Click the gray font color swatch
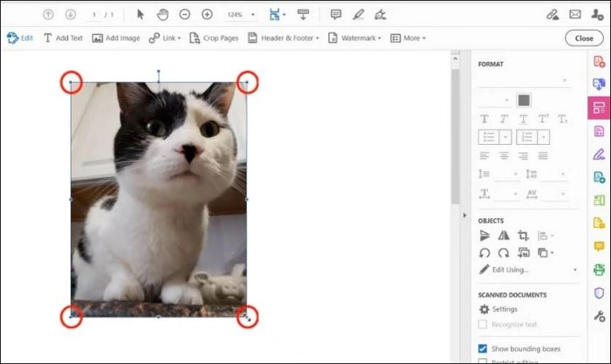Image resolution: width=611 pixels, height=364 pixels. [x=524, y=100]
